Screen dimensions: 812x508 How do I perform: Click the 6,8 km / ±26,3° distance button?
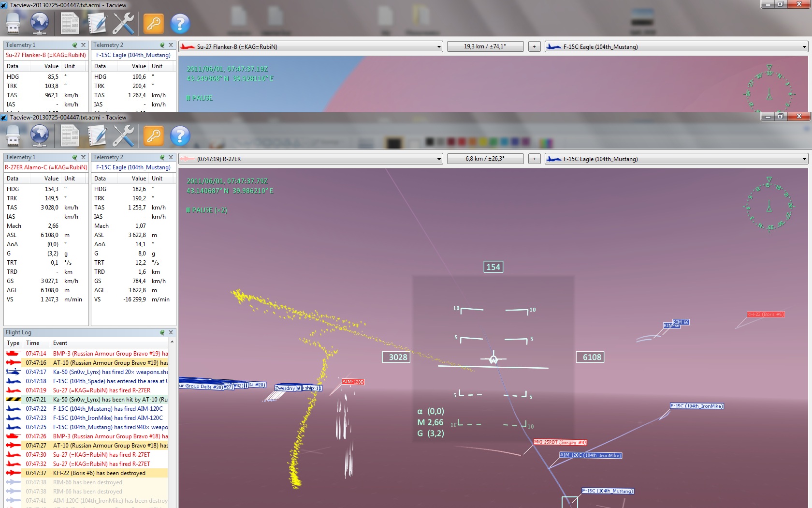pos(485,159)
